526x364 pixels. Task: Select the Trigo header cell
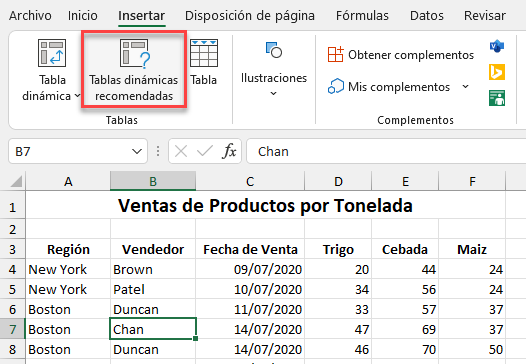coord(338,249)
